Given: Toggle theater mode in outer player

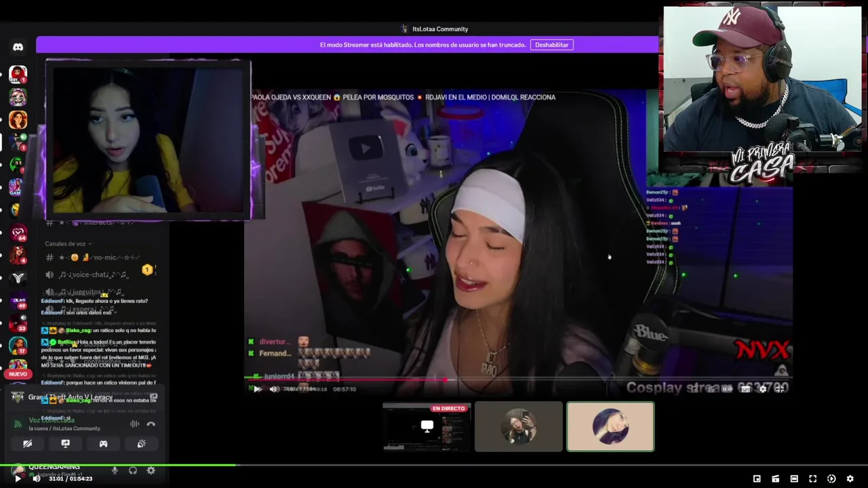Looking at the screenshot, I should point(794,479).
